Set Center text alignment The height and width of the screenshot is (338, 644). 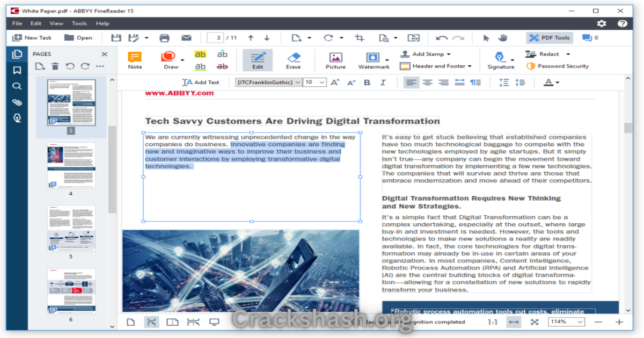click(x=427, y=82)
